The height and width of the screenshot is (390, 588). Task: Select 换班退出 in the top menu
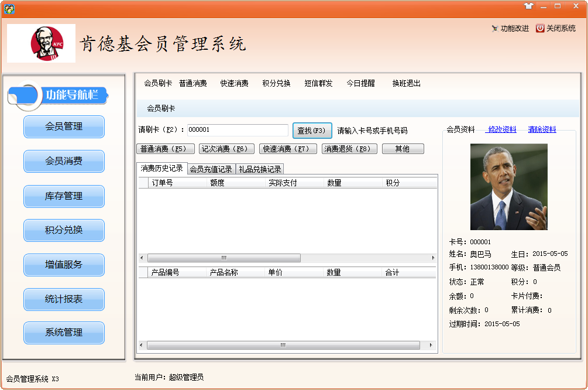pyautogui.click(x=407, y=83)
